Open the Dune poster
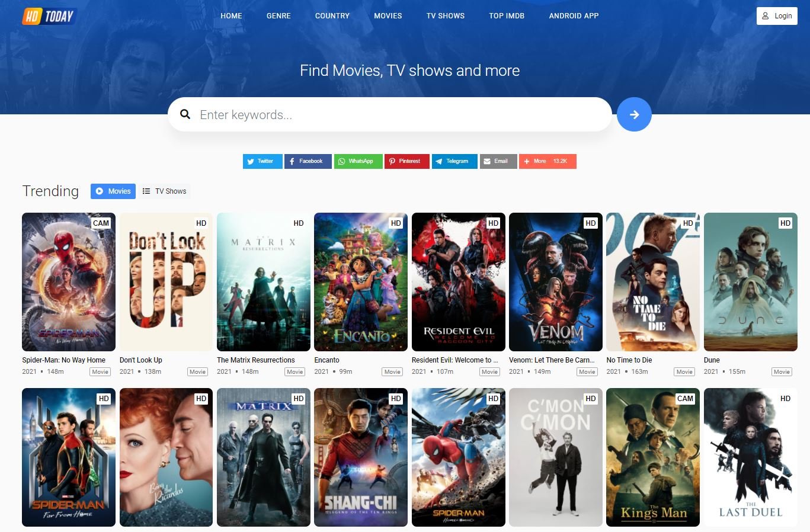The height and width of the screenshot is (532, 810). click(751, 282)
